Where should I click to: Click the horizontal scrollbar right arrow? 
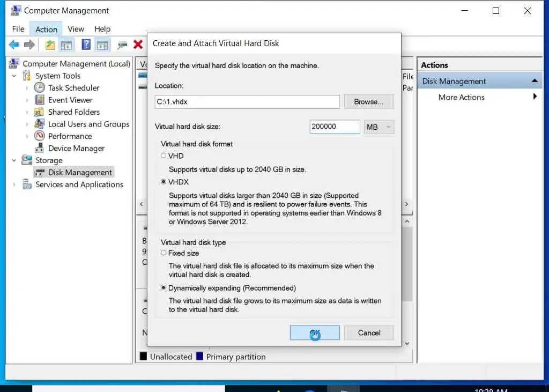click(406, 204)
